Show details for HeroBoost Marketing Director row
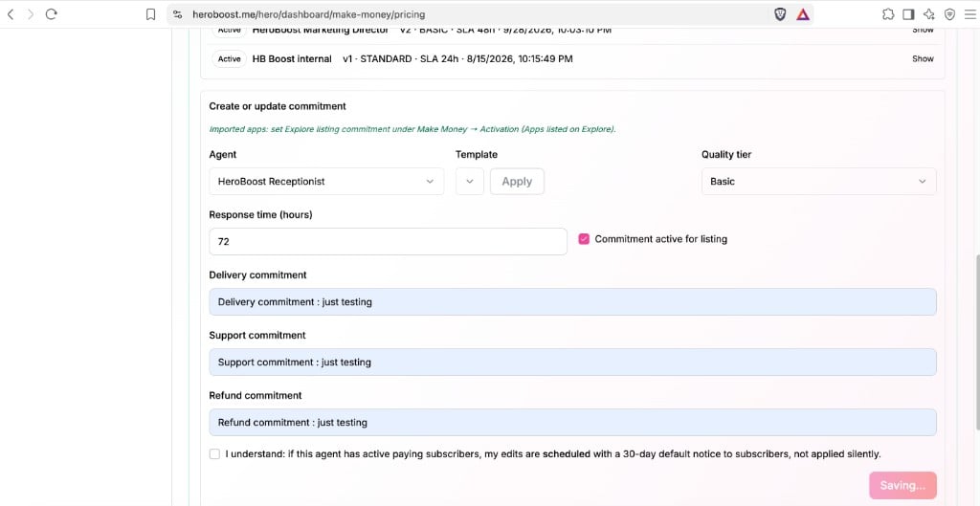 [923, 30]
